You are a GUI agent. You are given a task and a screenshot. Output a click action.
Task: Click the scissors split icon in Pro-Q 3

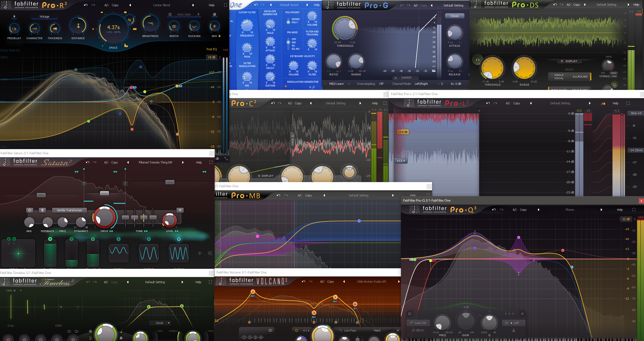tap(513, 330)
